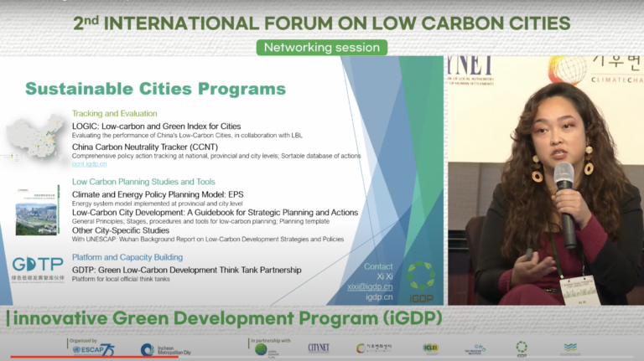Click the guidebook cover city photo
Screen dimensions: 644x361
[x=37, y=219]
